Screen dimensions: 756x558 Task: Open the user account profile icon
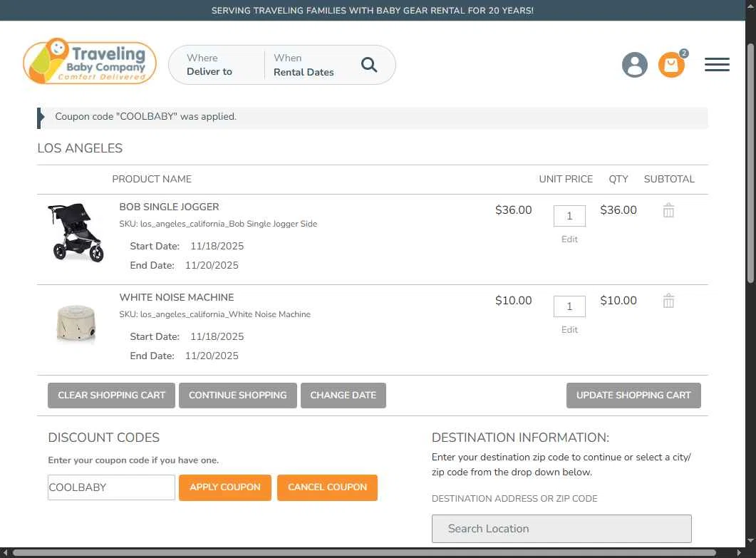[634, 65]
